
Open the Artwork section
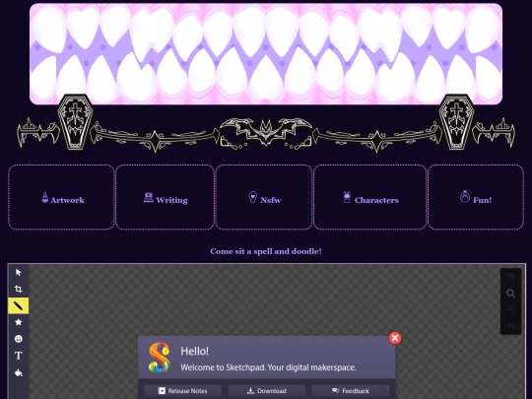[x=61, y=197]
